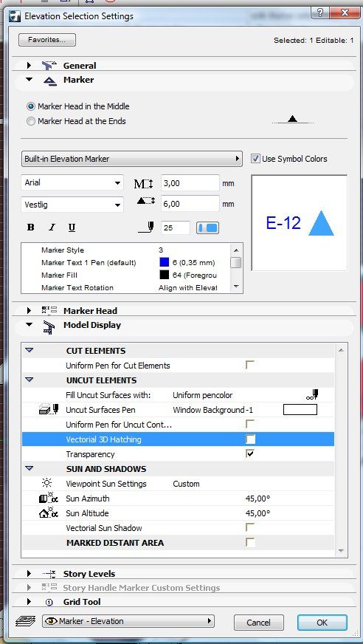The width and height of the screenshot is (363, 644).
Task: Click the dialog help question mark button
Action: point(320,13)
